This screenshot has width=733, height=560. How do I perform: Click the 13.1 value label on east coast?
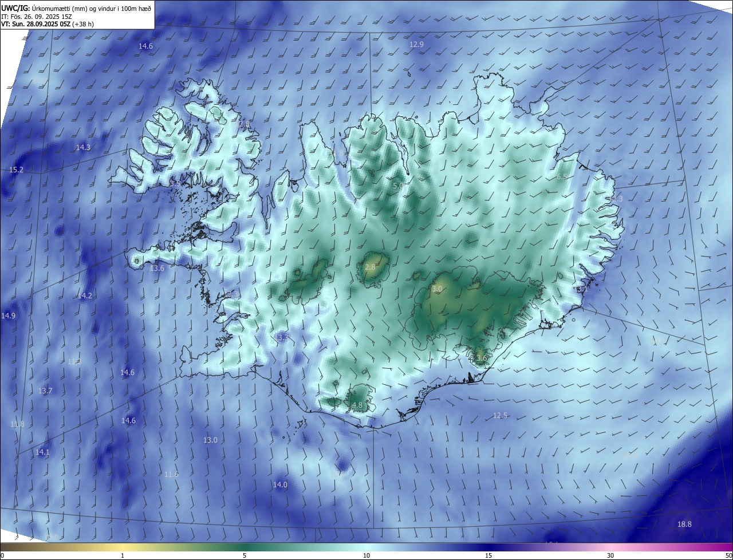pyautogui.click(x=581, y=290)
